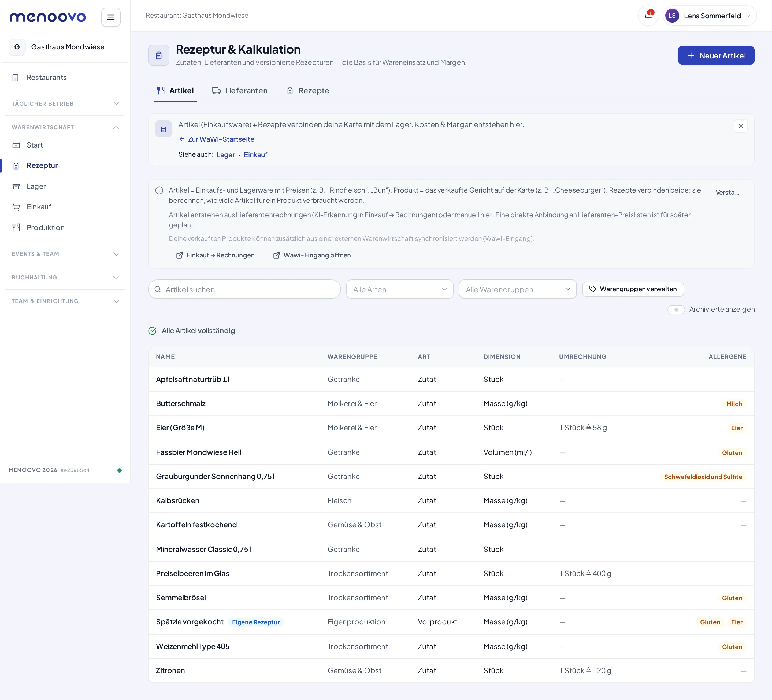
Task: Click the Schwefeldioxid und Sulfite allergen tag
Action: pyautogui.click(x=703, y=477)
